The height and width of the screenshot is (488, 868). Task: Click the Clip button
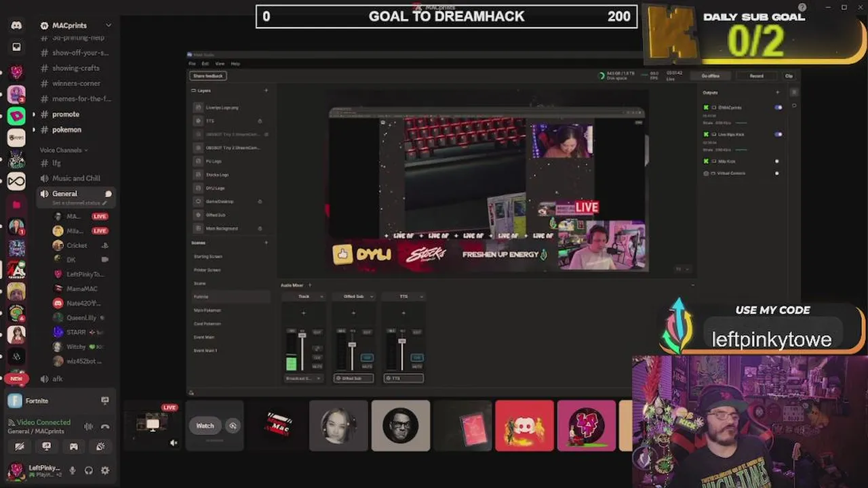pyautogui.click(x=789, y=76)
